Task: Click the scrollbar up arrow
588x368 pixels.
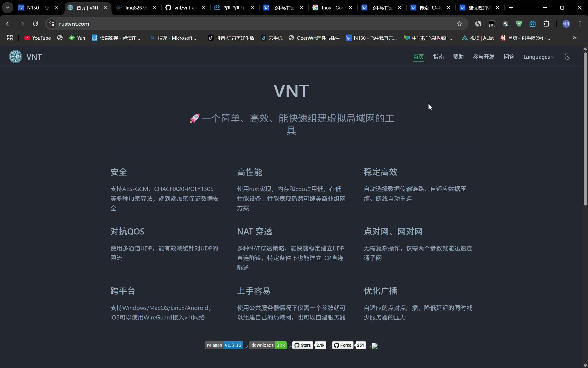Action: 585,49
